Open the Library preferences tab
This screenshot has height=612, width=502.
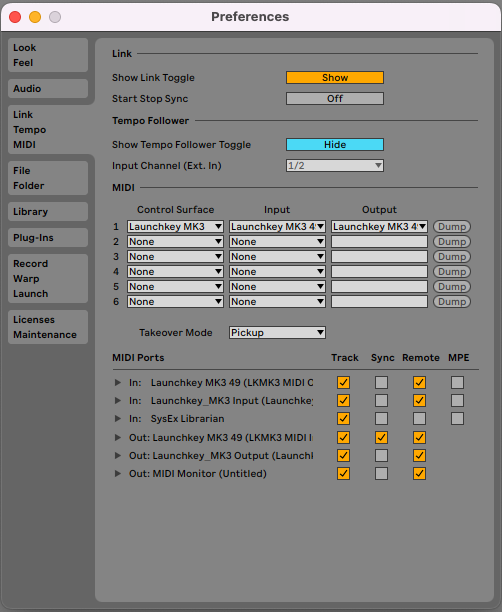48,212
